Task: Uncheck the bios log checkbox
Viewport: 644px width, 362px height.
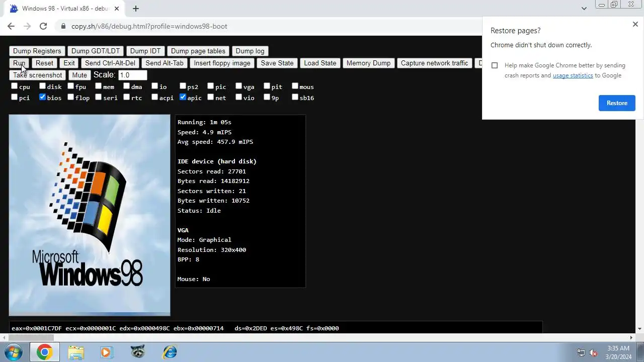Action: (x=43, y=97)
